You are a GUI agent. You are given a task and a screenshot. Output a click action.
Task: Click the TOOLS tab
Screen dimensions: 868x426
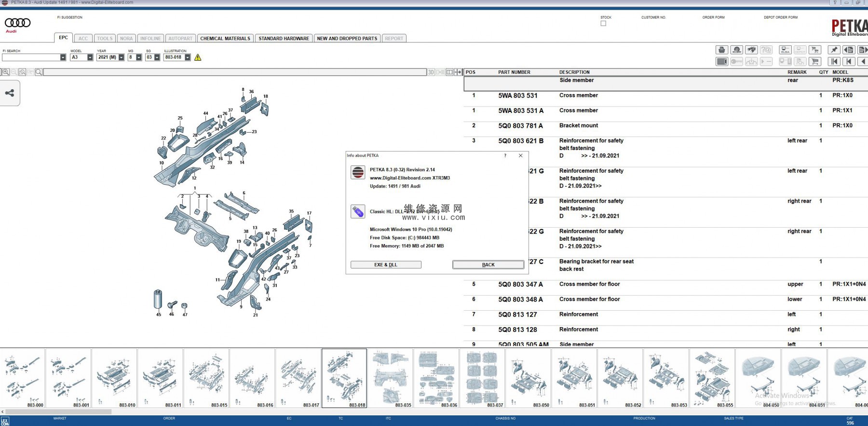pos(105,39)
